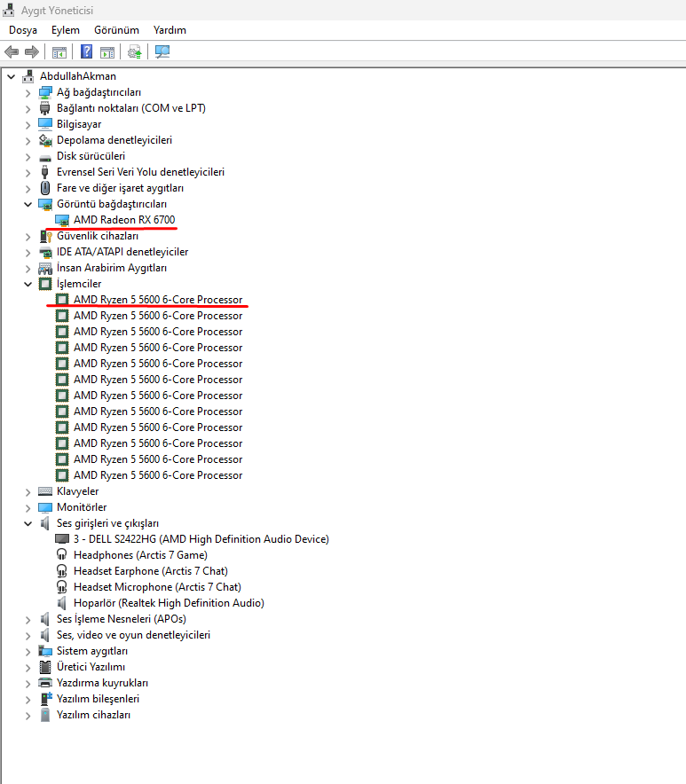686x784 pixels.
Task: Expand the Monitörler category chevron
Action: coord(28,507)
